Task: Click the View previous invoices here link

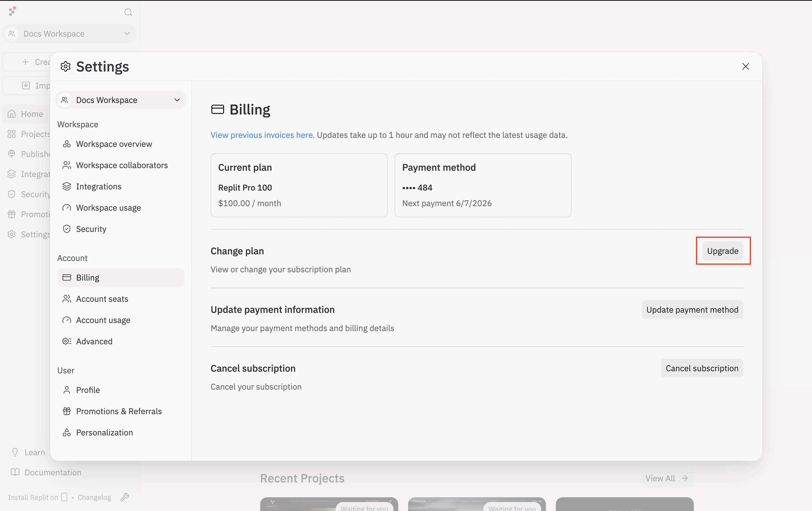Action: (x=262, y=135)
